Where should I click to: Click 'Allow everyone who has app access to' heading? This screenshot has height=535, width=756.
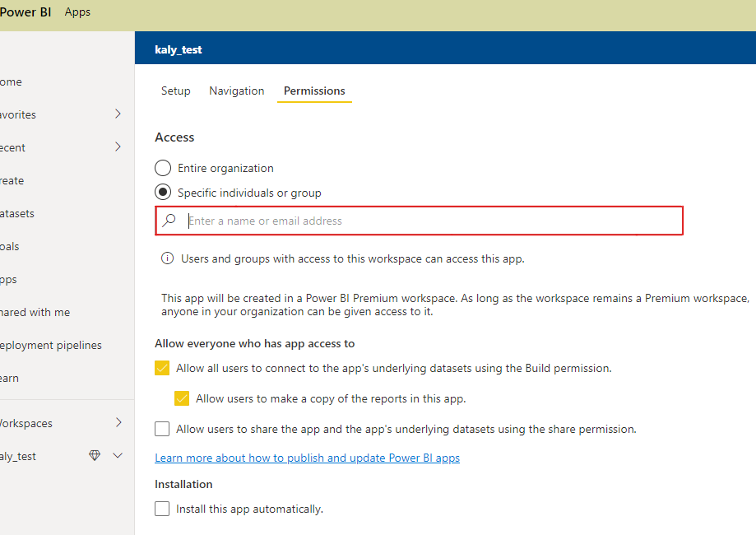pos(254,343)
